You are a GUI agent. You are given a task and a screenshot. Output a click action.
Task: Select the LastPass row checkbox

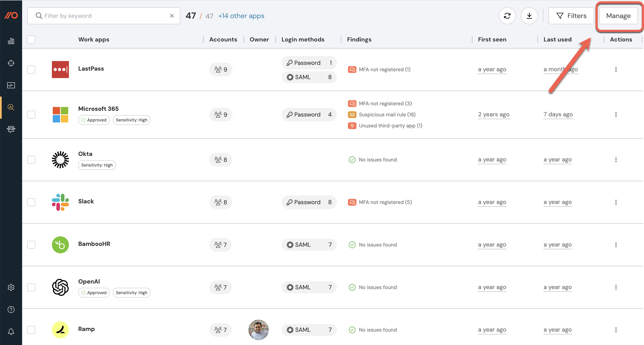click(x=31, y=69)
